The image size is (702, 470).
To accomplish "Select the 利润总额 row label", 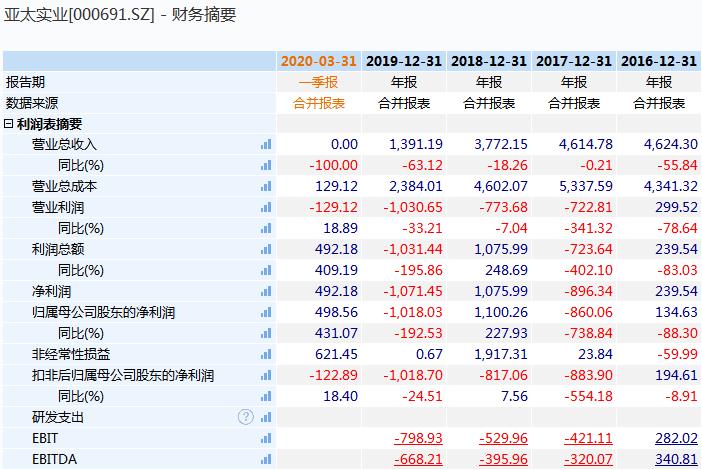I will [x=58, y=249].
